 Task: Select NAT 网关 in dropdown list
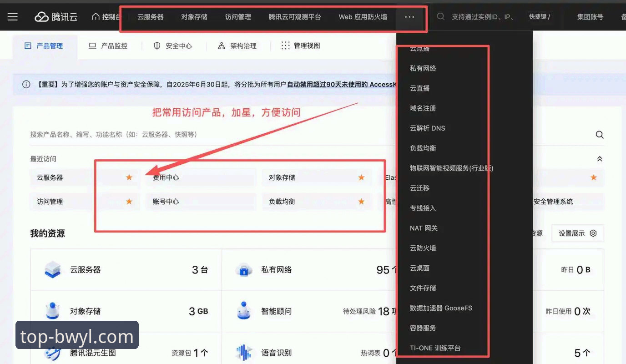click(424, 228)
